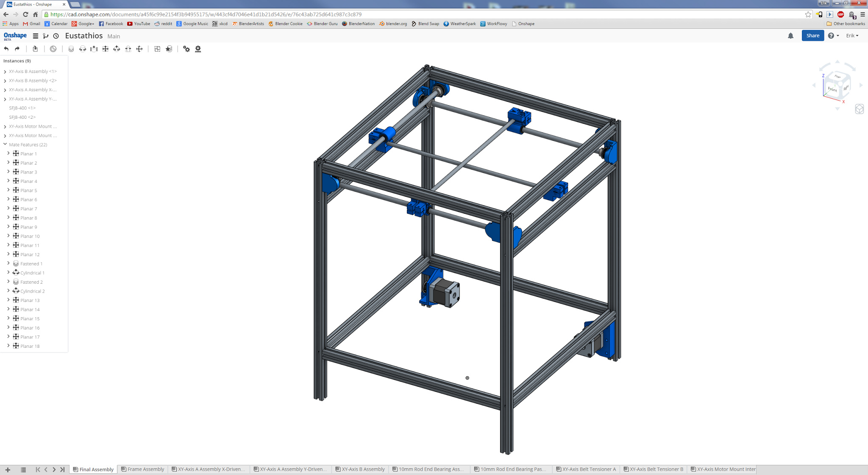Click the Undo arrow icon

(x=6, y=49)
